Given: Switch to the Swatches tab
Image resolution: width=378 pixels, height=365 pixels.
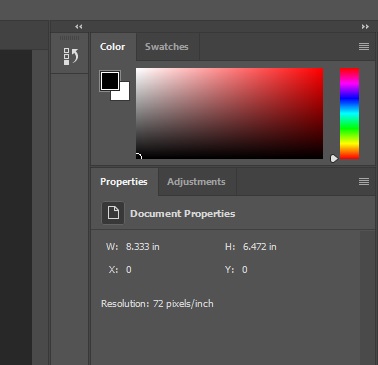Looking at the screenshot, I should (x=167, y=47).
